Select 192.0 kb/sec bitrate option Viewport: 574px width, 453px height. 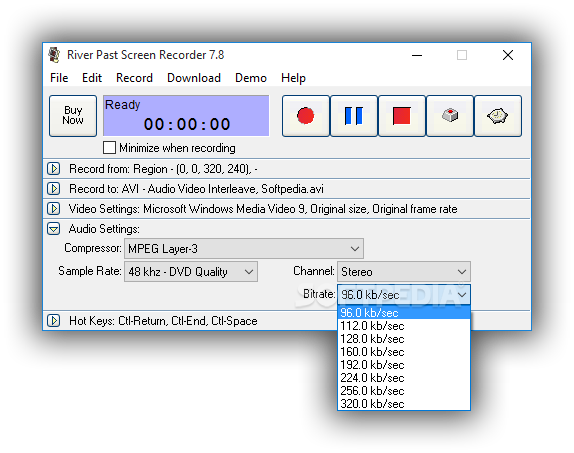[x=404, y=365]
